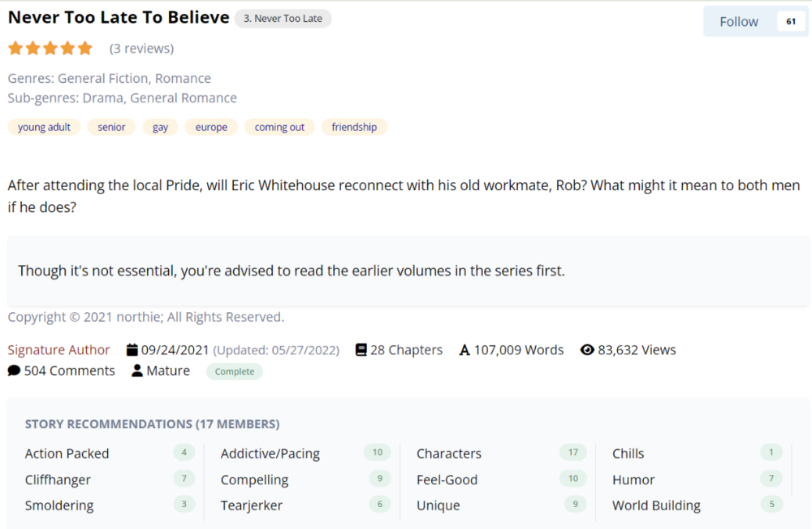
Task: Open the Signature Author link
Action: (x=59, y=350)
